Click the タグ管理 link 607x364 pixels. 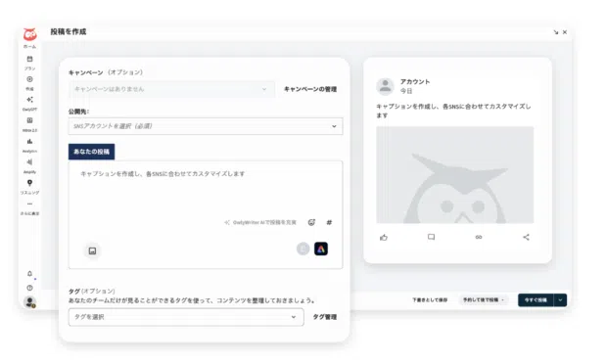(324, 317)
